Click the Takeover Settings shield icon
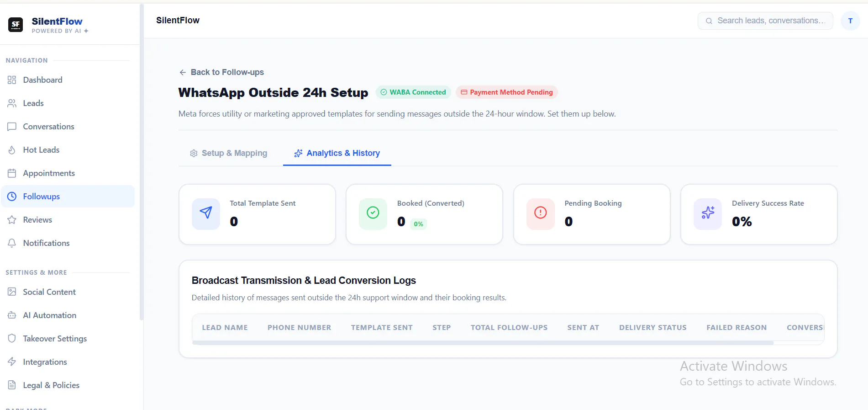This screenshot has width=868, height=410. point(12,339)
